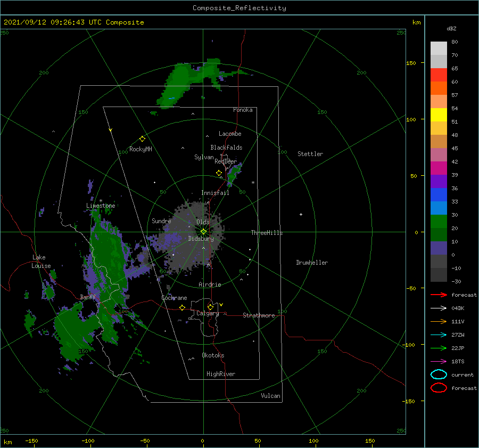Click the Sylvan label
Viewport: 479px width, 448px height.
pos(204,157)
